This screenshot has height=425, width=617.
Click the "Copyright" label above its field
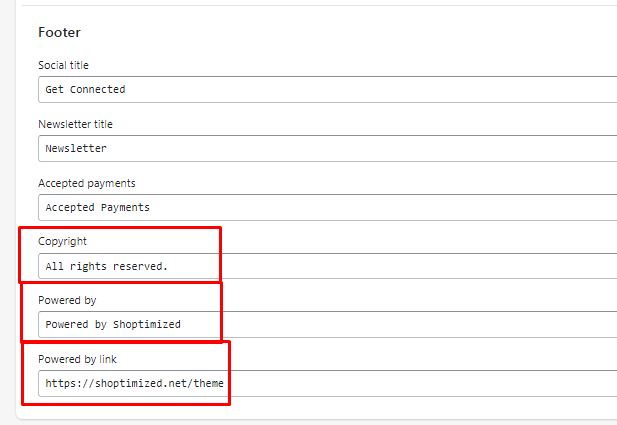[62, 241]
